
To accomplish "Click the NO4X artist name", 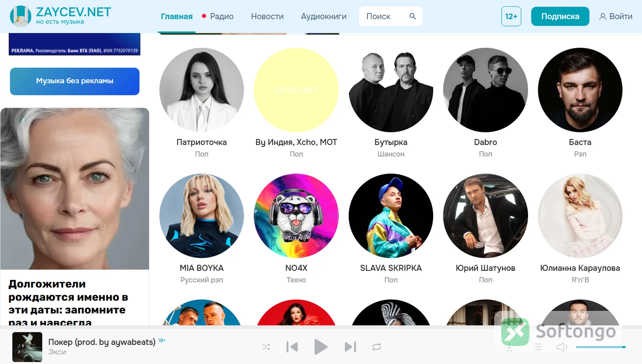I will (x=296, y=268).
